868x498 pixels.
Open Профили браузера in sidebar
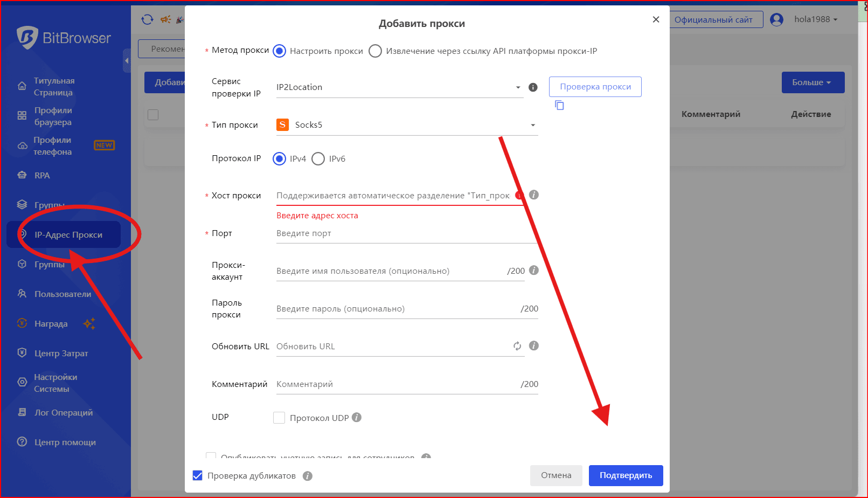[x=53, y=116]
